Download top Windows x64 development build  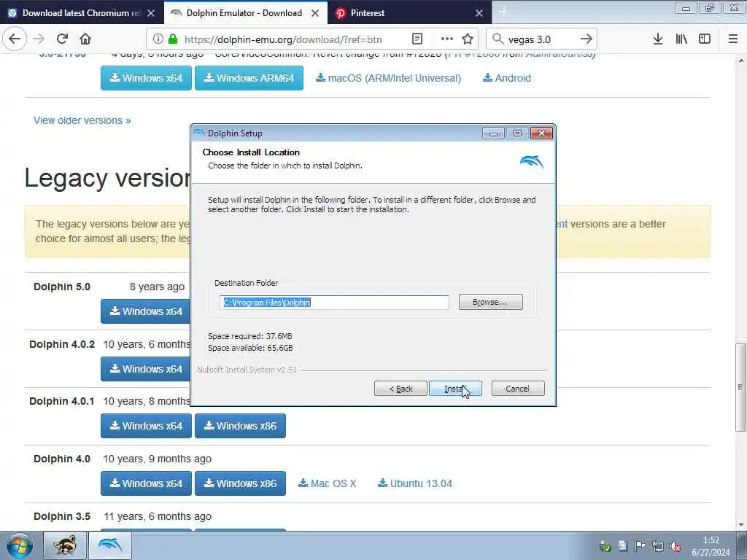point(146,78)
